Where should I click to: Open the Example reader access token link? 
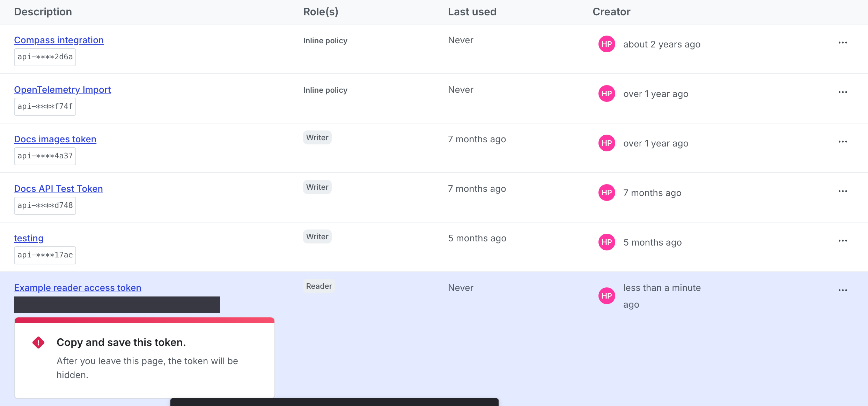click(x=78, y=288)
